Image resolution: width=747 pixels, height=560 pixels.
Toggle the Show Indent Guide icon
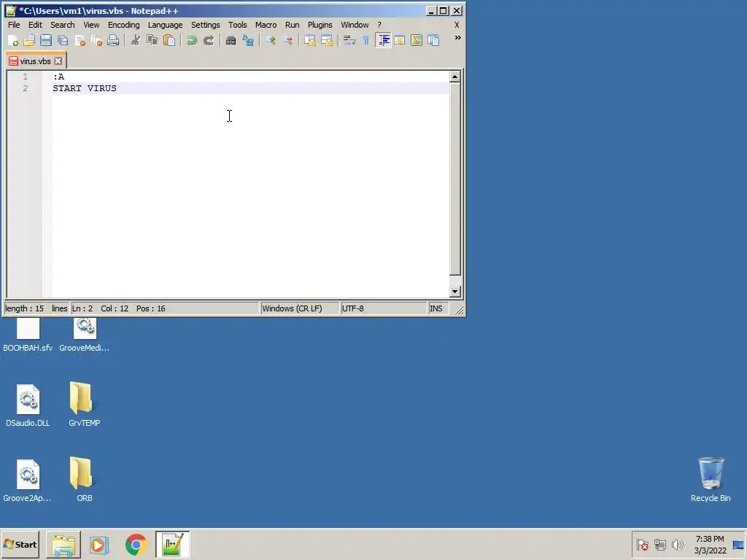pyautogui.click(x=383, y=41)
